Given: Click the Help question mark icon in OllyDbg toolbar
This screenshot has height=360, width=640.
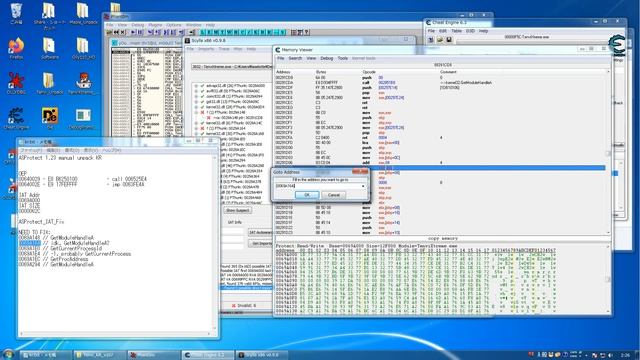Looking at the screenshot, I should [307, 32].
